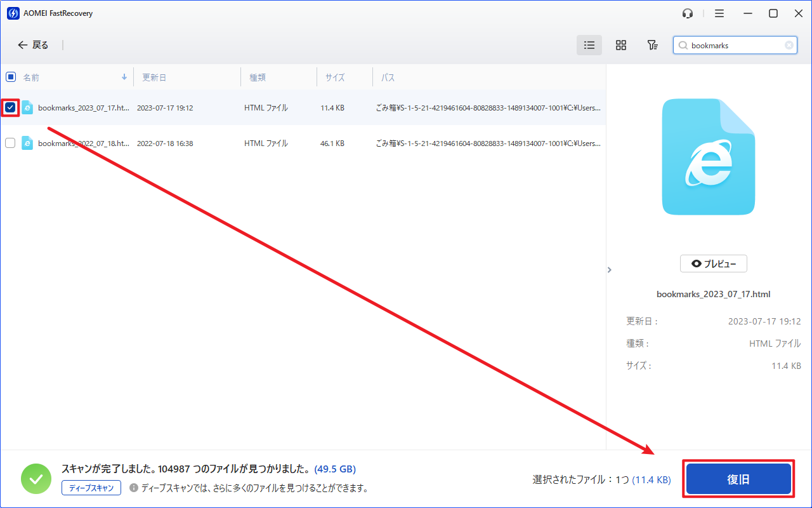The width and height of the screenshot is (812, 508).
Task: Maximize the AOMEI FastRecovery window
Action: pos(773,13)
